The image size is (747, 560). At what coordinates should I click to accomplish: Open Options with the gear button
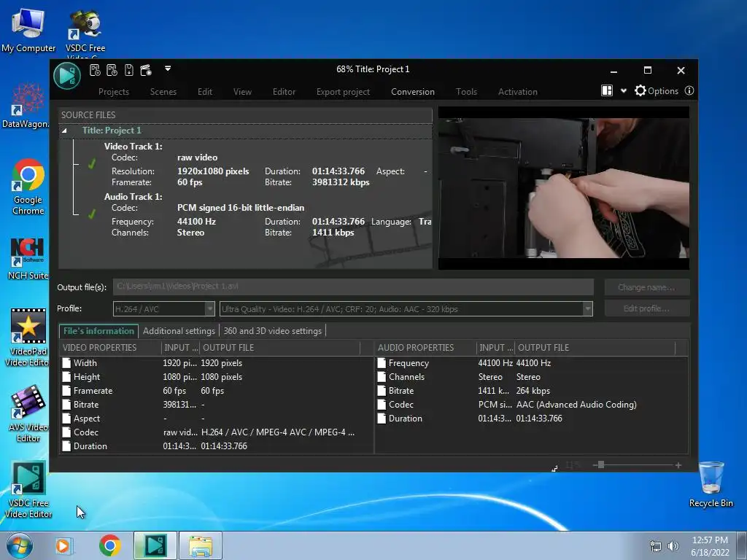coord(656,90)
